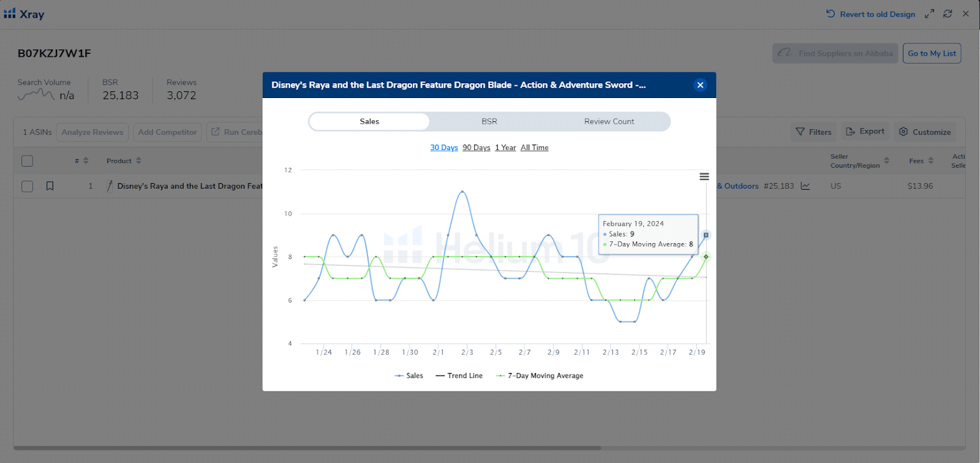Click Go to My List

click(932, 53)
